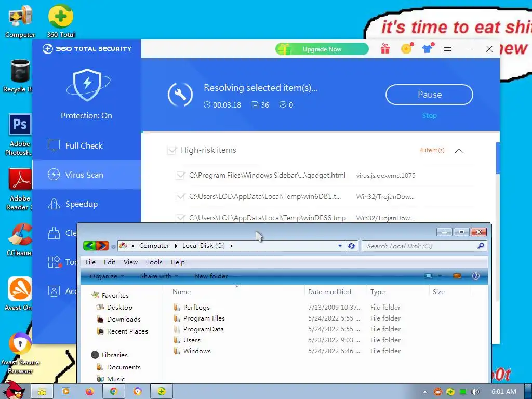Toggle the win6DB1 temp file checkbox

click(180, 197)
